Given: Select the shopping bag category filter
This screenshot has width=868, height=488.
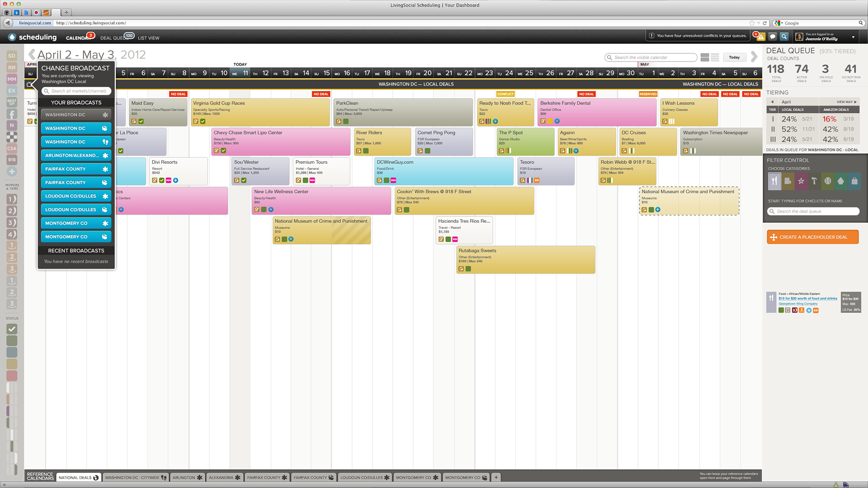Looking at the screenshot, I should point(854,181).
